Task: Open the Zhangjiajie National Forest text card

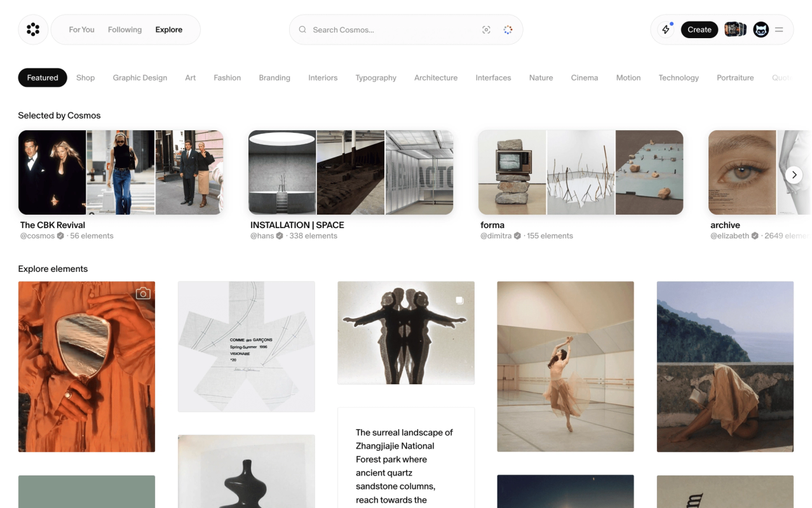Action: (406, 458)
